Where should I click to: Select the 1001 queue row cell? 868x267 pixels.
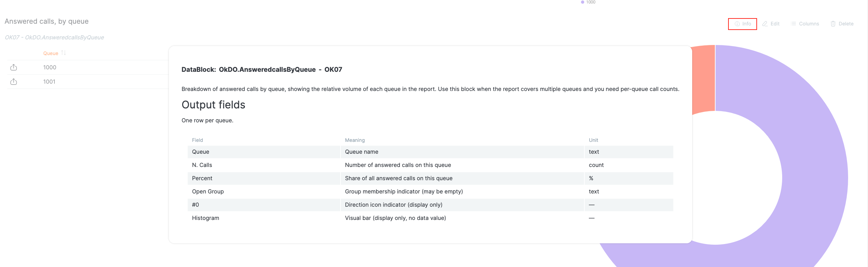[x=49, y=82]
